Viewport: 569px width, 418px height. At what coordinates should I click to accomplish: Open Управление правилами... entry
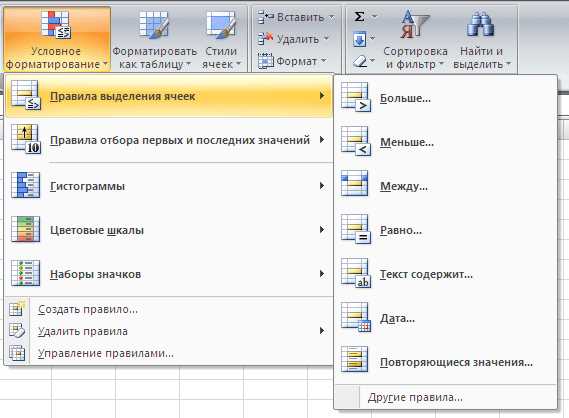(169, 353)
